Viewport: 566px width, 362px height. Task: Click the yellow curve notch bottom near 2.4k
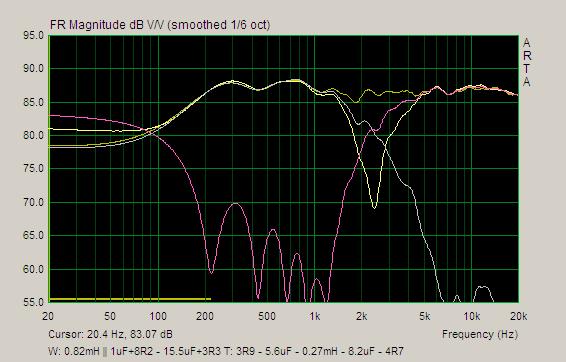tap(374, 207)
